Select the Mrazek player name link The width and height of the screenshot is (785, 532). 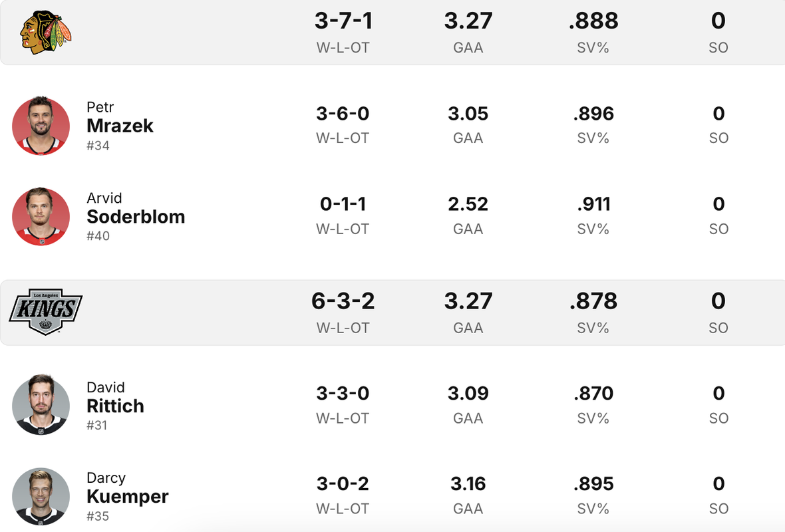click(x=120, y=126)
